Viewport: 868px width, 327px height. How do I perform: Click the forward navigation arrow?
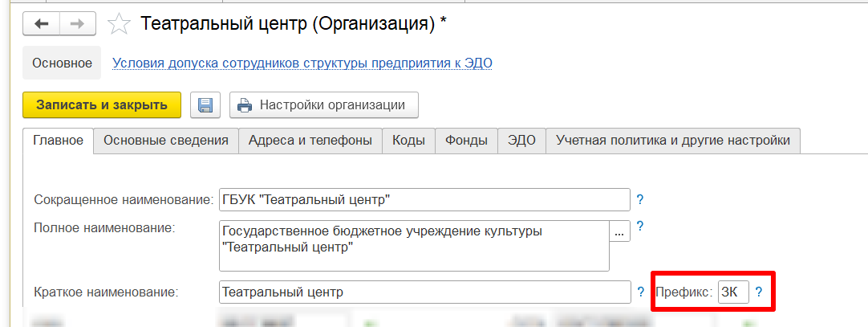tap(77, 24)
